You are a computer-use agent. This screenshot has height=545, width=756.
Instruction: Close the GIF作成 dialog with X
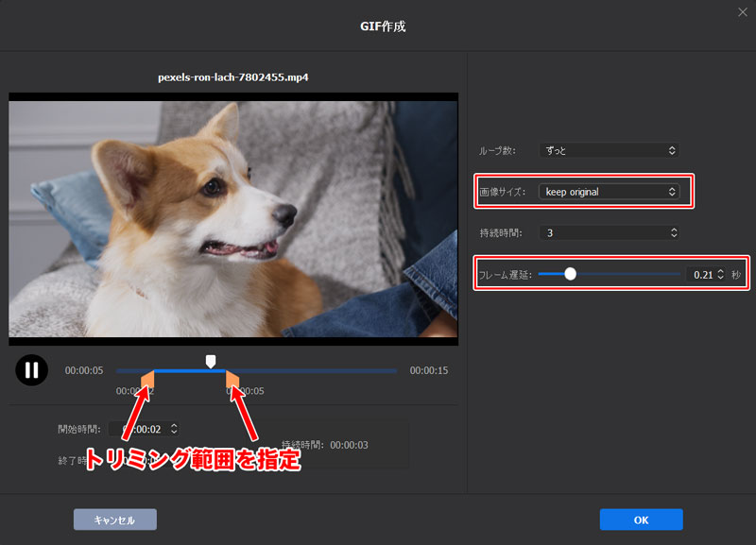(x=742, y=12)
